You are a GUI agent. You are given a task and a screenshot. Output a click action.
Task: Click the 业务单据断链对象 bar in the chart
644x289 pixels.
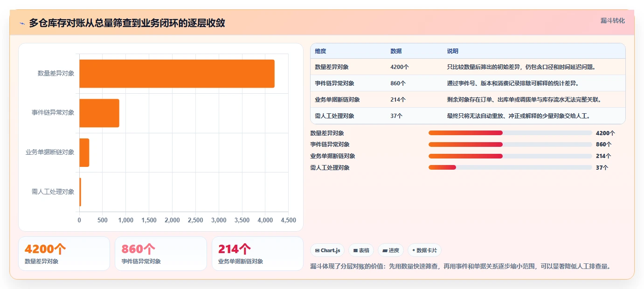click(84, 152)
